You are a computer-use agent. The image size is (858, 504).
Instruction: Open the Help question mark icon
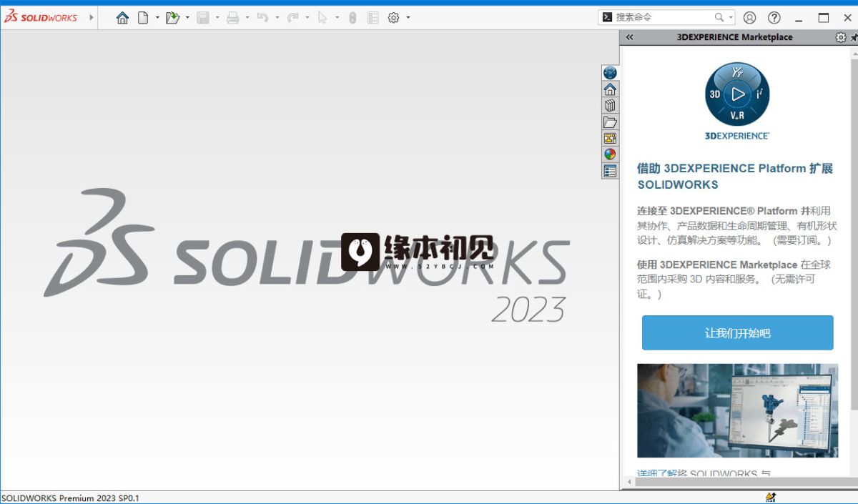pyautogui.click(x=774, y=18)
